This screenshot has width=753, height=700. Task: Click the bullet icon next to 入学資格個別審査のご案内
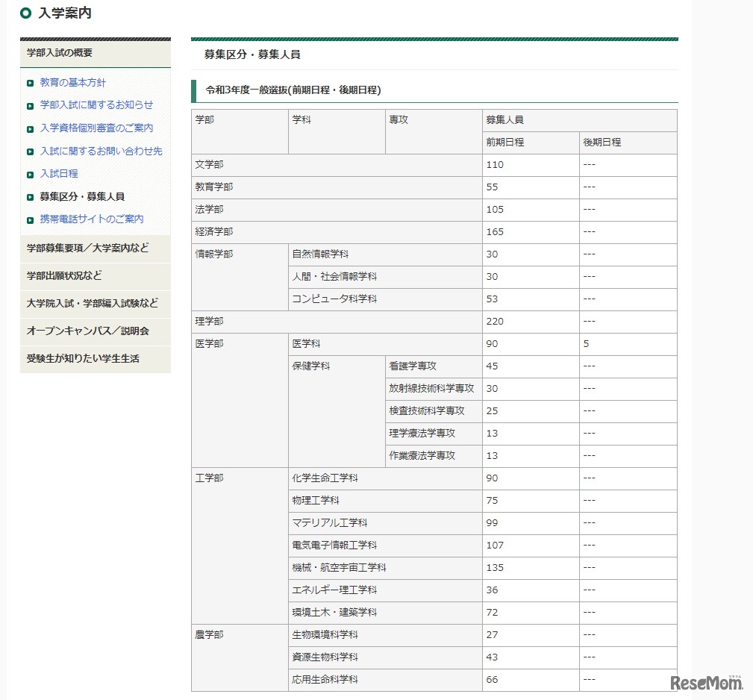[x=31, y=128]
